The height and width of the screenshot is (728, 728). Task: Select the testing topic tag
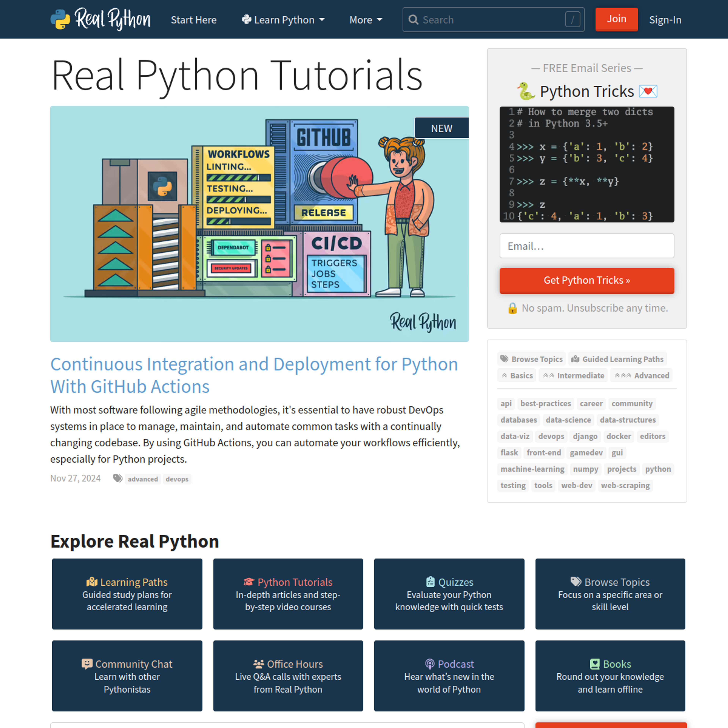point(513,485)
